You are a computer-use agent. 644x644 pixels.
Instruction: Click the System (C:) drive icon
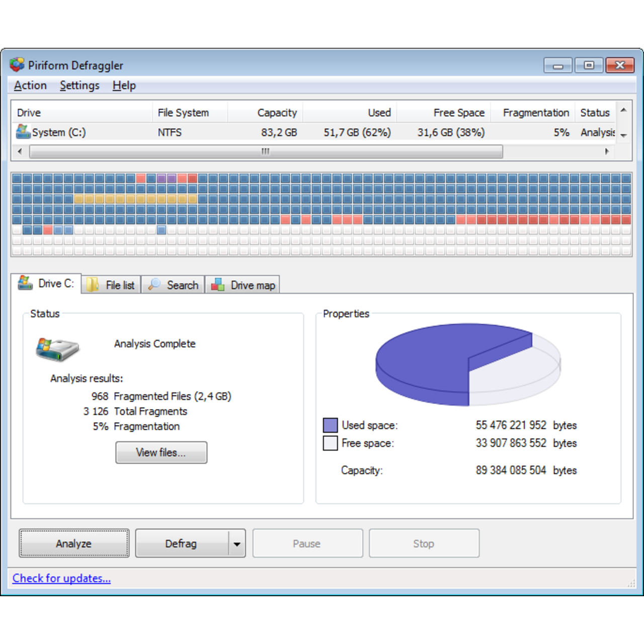[23, 132]
